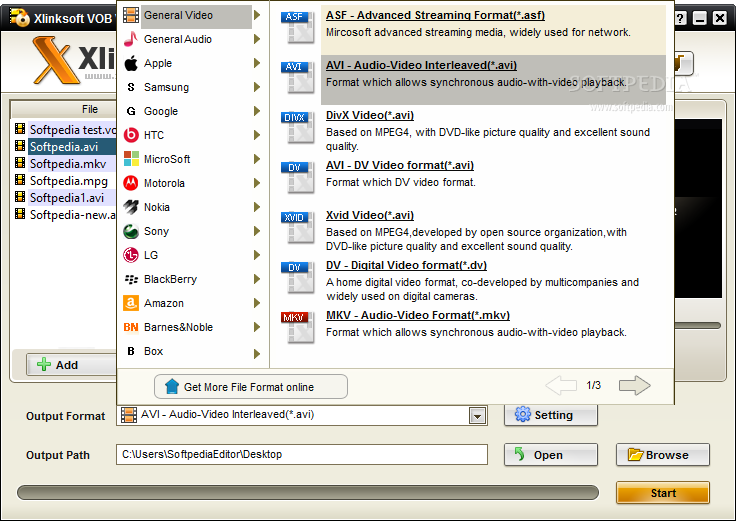Screen dimensions: 736x521
Task: Choose AVI - DV Video format link
Action: (x=400, y=165)
